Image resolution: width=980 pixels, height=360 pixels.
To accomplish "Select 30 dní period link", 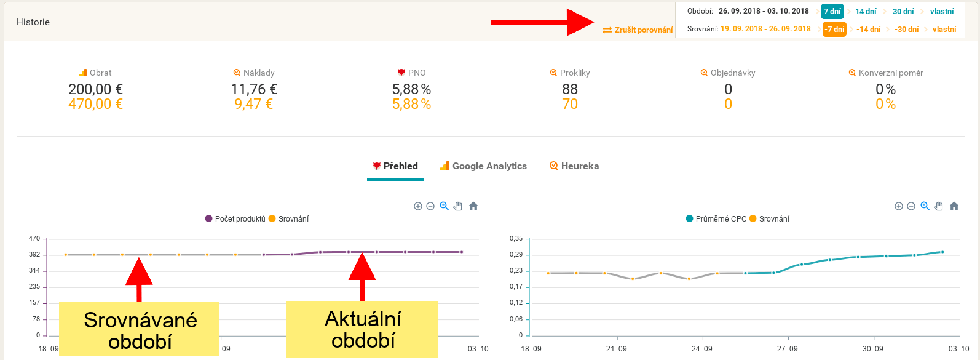I will [x=903, y=11].
